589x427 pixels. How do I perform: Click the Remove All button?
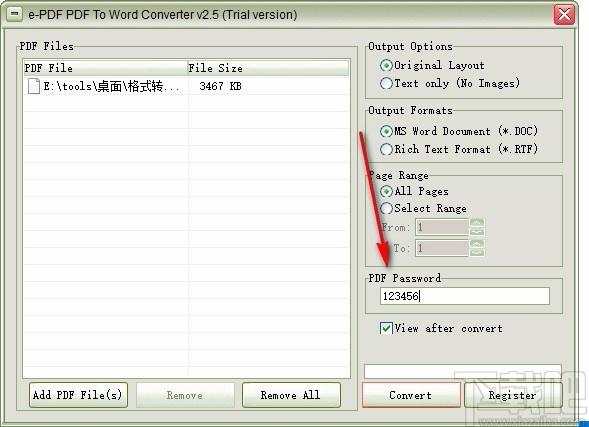coord(291,395)
